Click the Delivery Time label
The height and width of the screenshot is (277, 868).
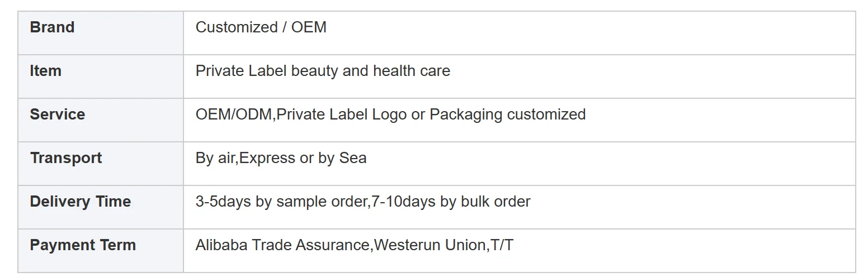coord(80,202)
